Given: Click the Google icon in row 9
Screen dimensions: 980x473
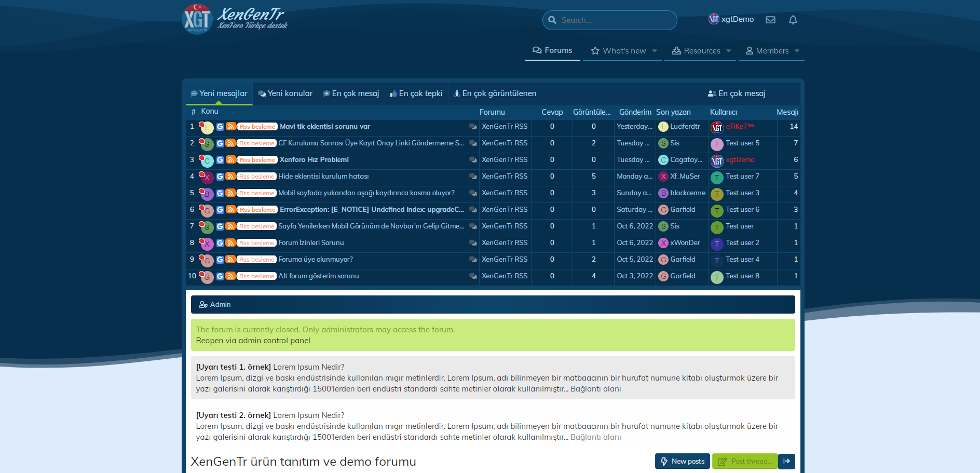Looking at the screenshot, I should pos(220,260).
